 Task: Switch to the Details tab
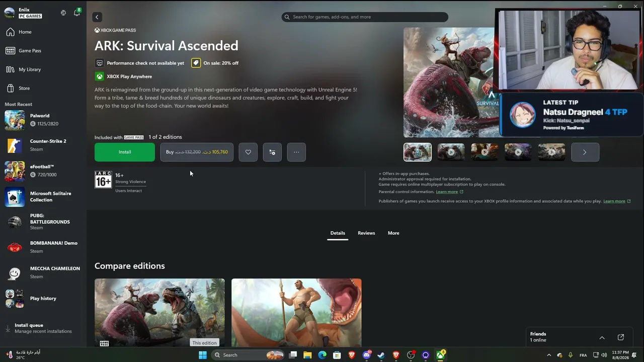pyautogui.click(x=338, y=233)
